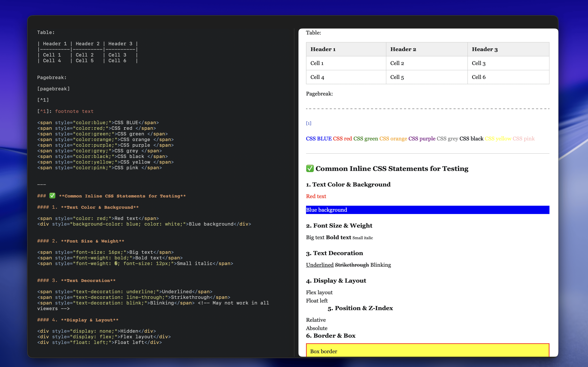Click the Red text in preview
Screen dimensions: 588x367
pyautogui.click(x=316, y=196)
